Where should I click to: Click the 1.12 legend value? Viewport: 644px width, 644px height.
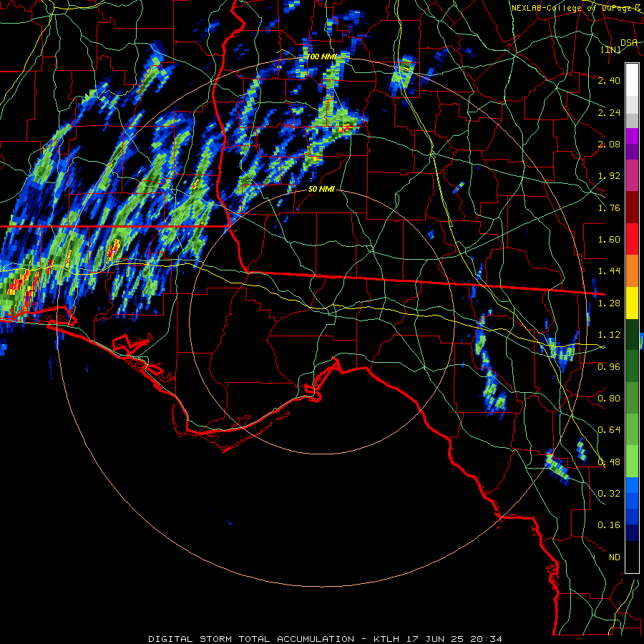[x=609, y=335]
